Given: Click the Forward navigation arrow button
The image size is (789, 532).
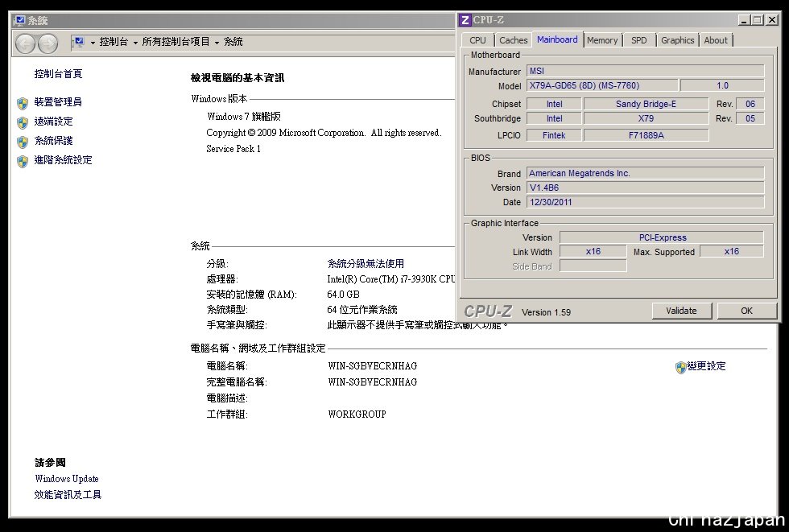Looking at the screenshot, I should click(x=48, y=43).
